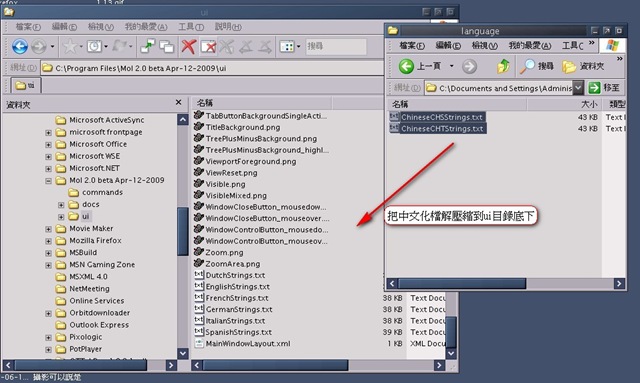Open the 工具 menu in ui window
This screenshot has height=383, width=640.
tap(191, 27)
